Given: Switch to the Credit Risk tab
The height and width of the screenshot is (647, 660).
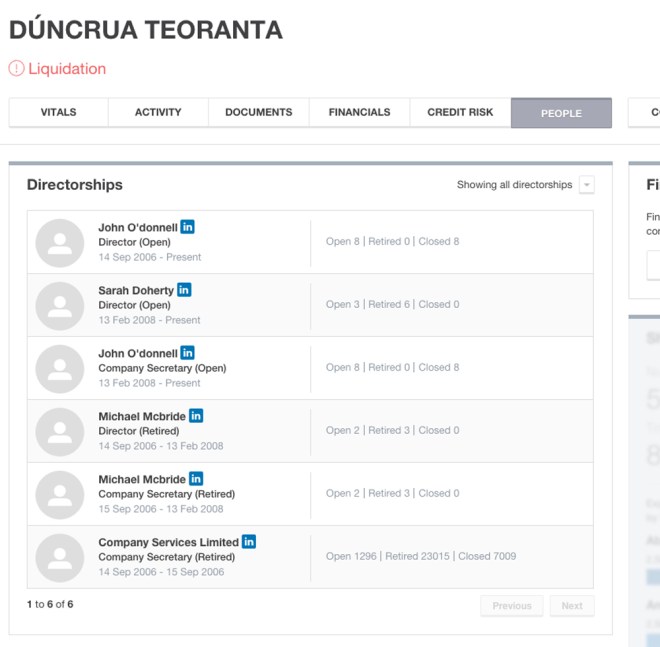Looking at the screenshot, I should click(x=460, y=112).
